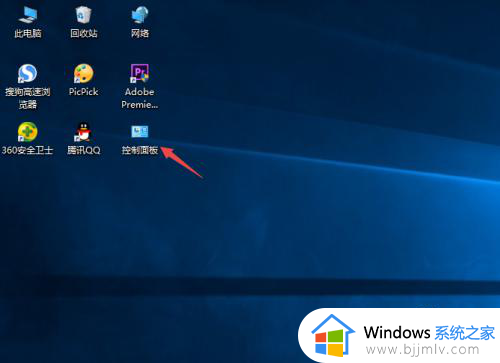Select the Adobe Premiere Pr shortcut icon

[x=140, y=73]
